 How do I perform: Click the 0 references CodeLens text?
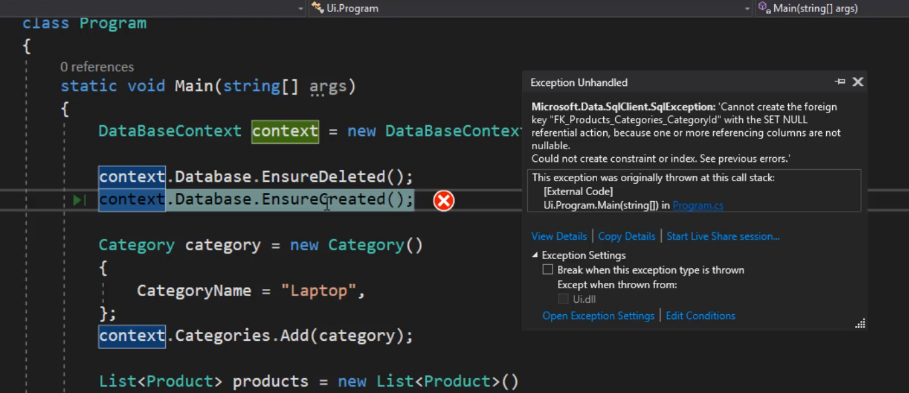click(x=97, y=67)
